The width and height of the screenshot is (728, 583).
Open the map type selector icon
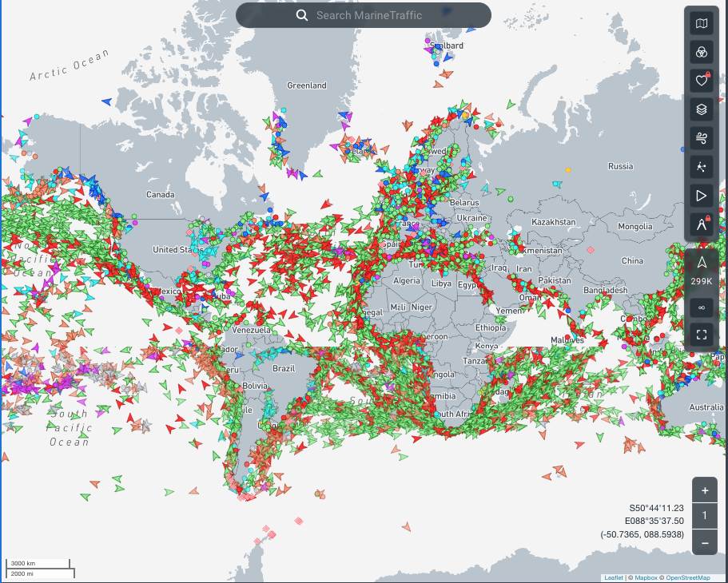pyautogui.click(x=701, y=23)
